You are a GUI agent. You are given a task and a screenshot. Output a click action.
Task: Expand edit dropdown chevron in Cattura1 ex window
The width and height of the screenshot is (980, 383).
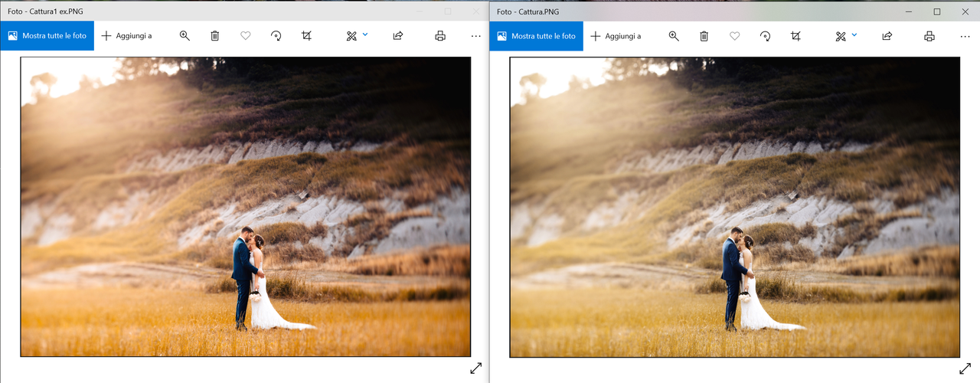pyautogui.click(x=365, y=34)
